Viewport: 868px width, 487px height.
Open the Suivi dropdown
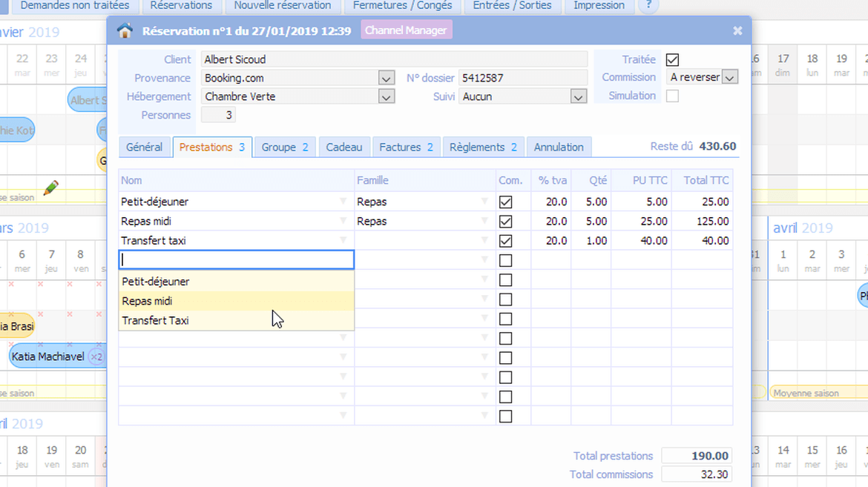point(578,96)
